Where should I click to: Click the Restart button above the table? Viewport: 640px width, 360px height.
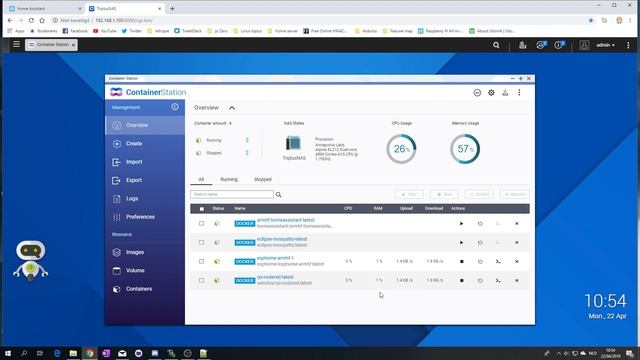pos(479,194)
